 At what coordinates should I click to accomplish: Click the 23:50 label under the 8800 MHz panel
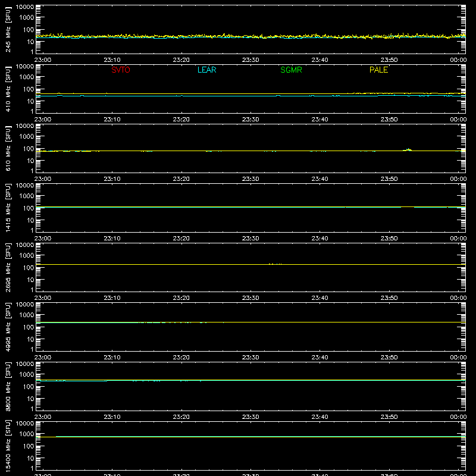(x=389, y=417)
